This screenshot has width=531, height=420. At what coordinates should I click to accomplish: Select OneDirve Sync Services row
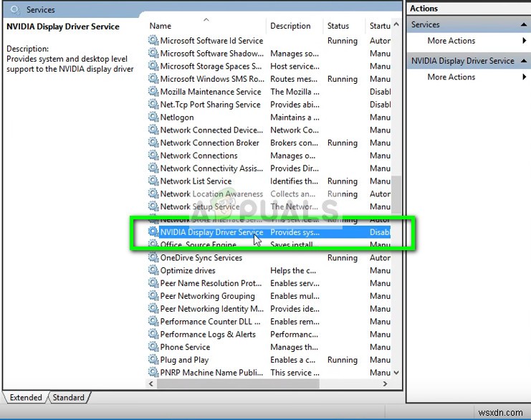[x=269, y=257]
